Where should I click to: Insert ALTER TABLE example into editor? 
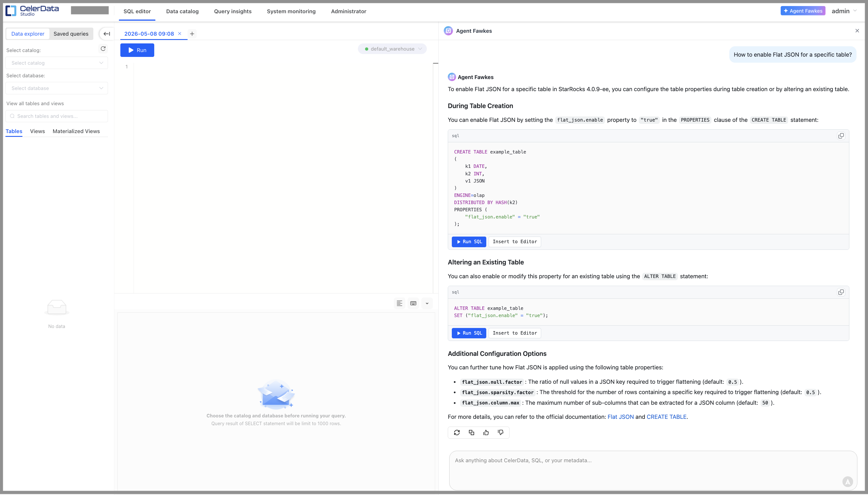(515, 333)
